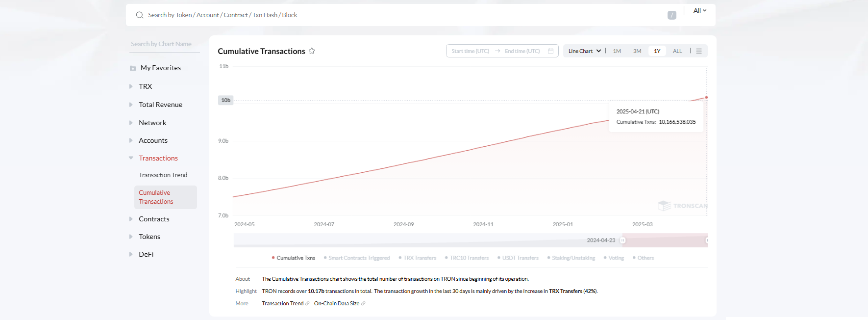Select the 1M time range
The width and height of the screenshot is (868, 320).
click(617, 51)
